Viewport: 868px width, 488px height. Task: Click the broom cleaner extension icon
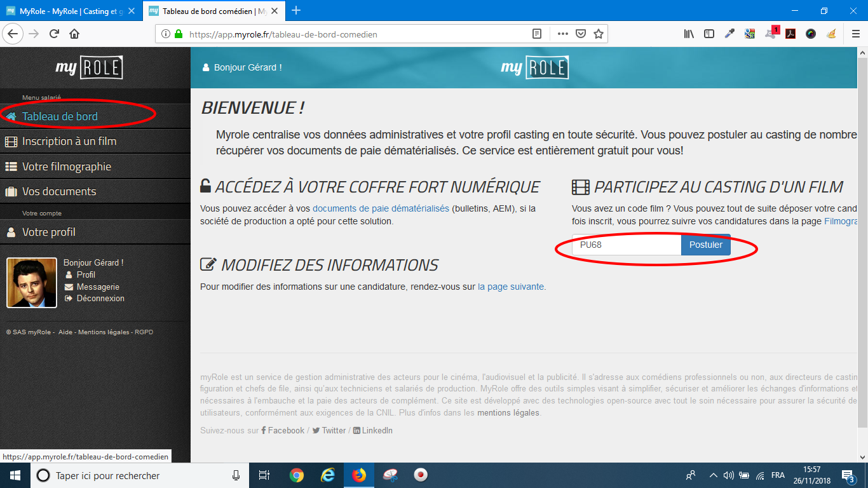[x=831, y=34]
